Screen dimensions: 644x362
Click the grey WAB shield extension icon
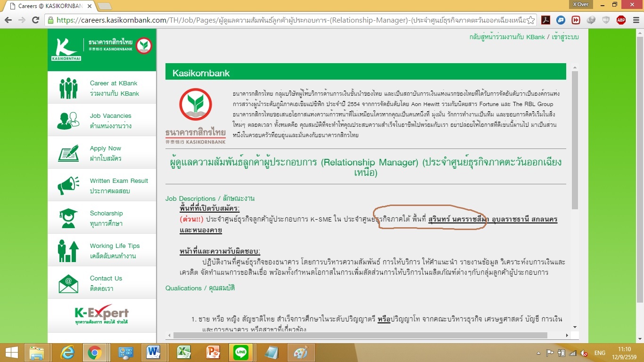pos(606,20)
